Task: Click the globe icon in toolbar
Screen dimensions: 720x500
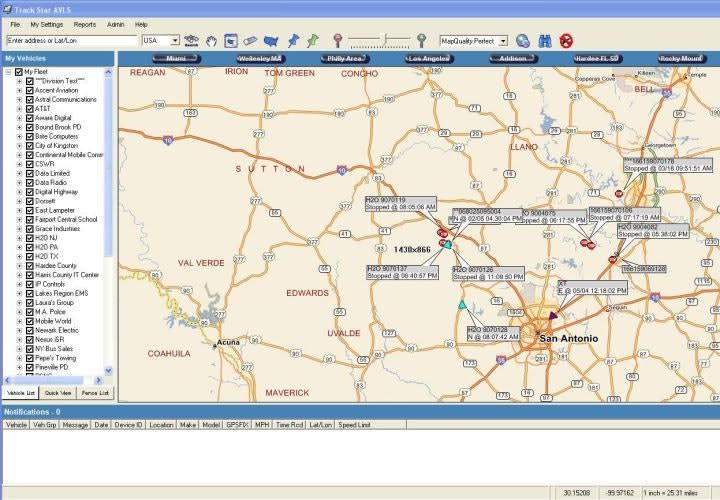Action: click(x=522, y=41)
